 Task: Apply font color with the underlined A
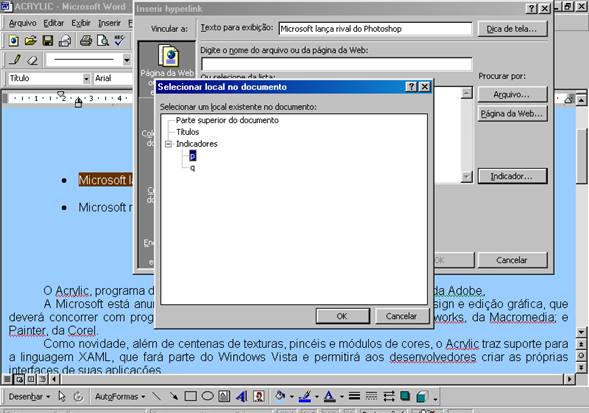(330, 396)
